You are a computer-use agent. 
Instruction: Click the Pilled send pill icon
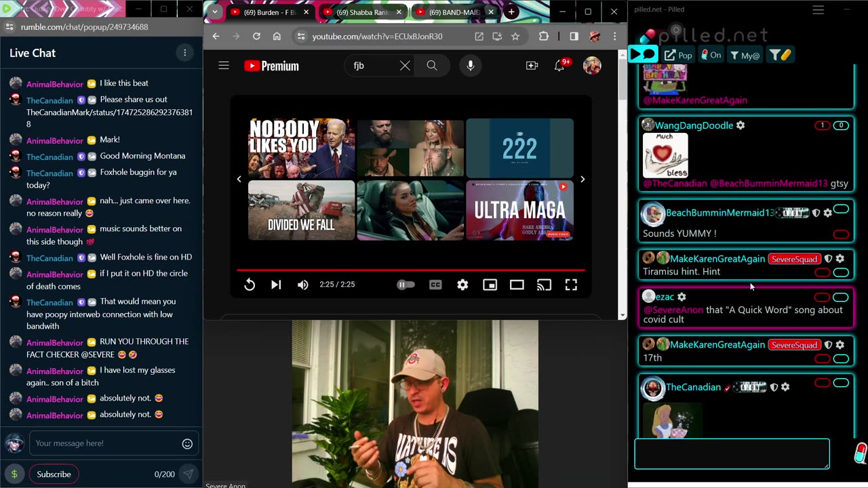tap(860, 452)
